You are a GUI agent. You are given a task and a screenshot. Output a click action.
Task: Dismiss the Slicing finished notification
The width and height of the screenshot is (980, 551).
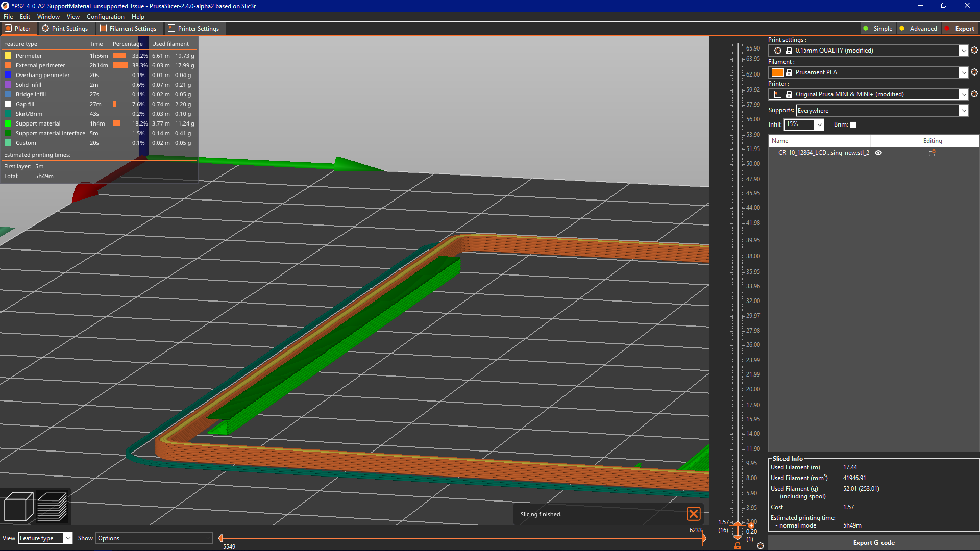pos(694,514)
